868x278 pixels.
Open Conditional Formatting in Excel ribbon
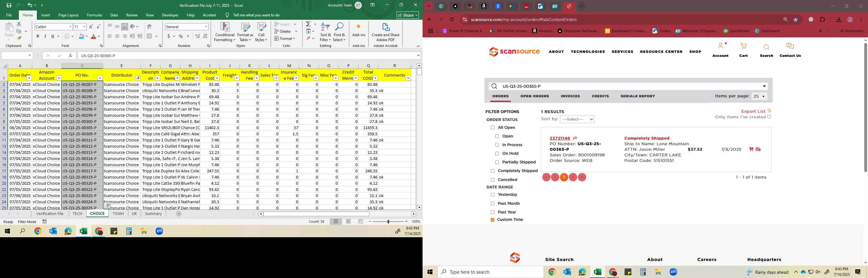point(225,32)
